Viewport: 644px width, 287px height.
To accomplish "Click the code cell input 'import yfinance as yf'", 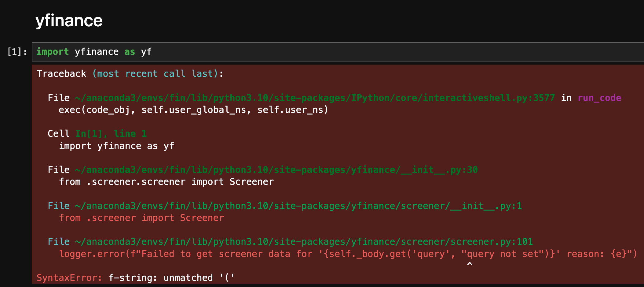I will 338,52.
